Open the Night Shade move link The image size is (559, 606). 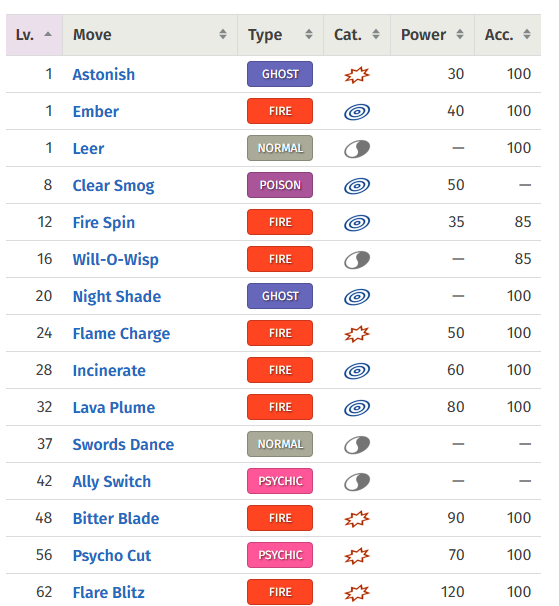[117, 297]
